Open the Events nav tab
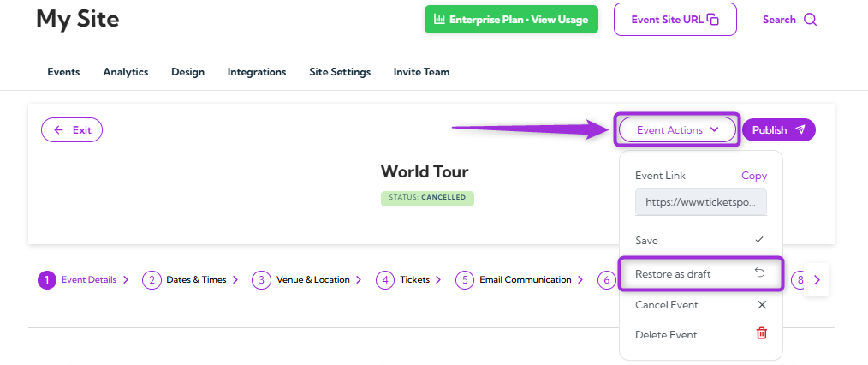Image resolution: width=868 pixels, height=365 pixels. (63, 72)
